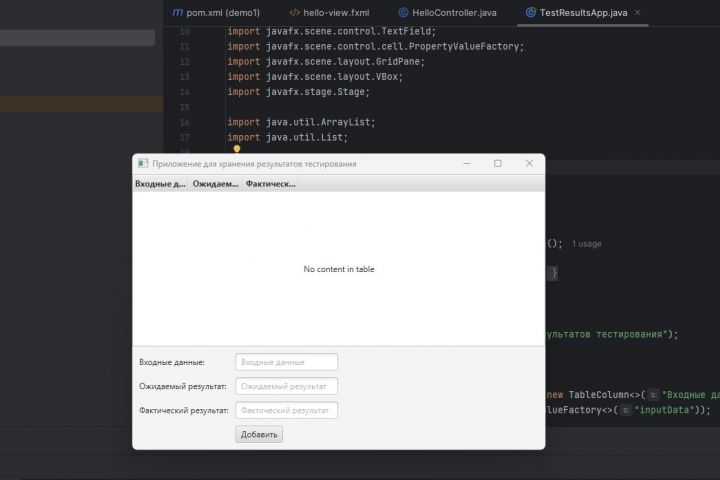Maximize the test results application window

[497, 164]
